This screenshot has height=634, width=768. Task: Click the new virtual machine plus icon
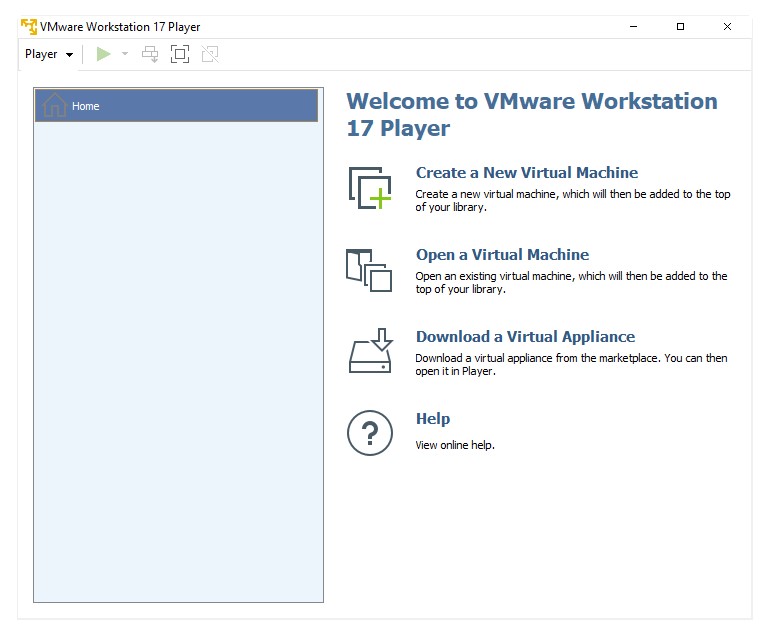[370, 188]
